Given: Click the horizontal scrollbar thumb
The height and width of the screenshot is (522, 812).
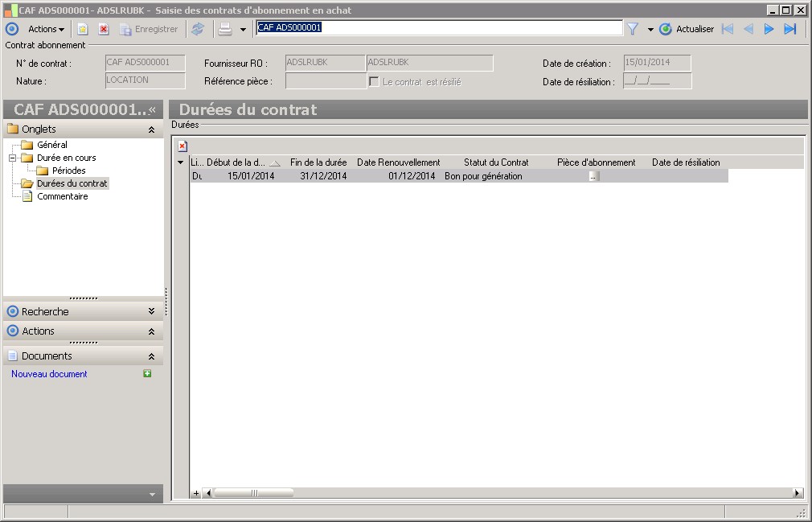Looking at the screenshot, I should click(254, 493).
